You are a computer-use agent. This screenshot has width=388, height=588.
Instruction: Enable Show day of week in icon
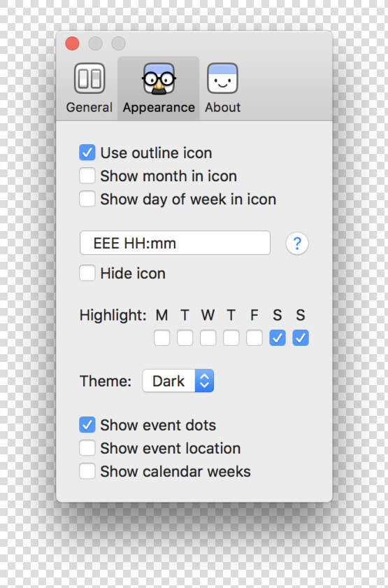point(87,199)
